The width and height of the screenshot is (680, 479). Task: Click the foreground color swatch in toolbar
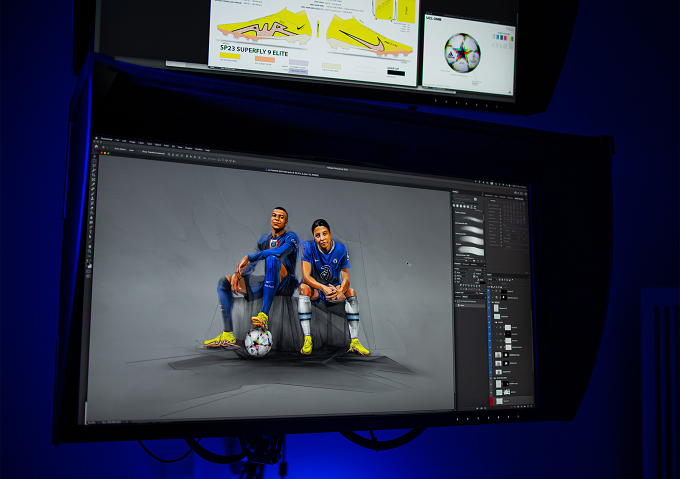88,264
